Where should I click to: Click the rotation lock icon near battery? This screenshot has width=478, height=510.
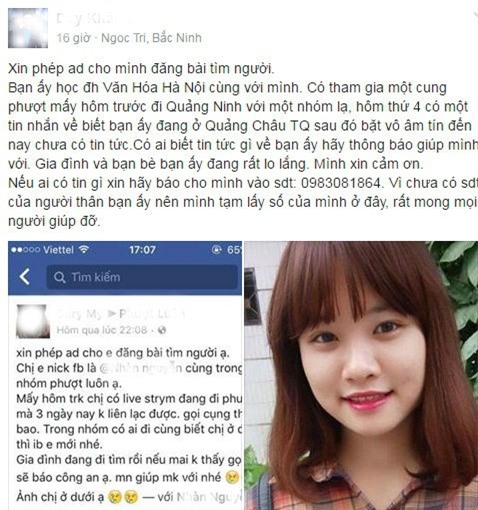tap(217, 250)
